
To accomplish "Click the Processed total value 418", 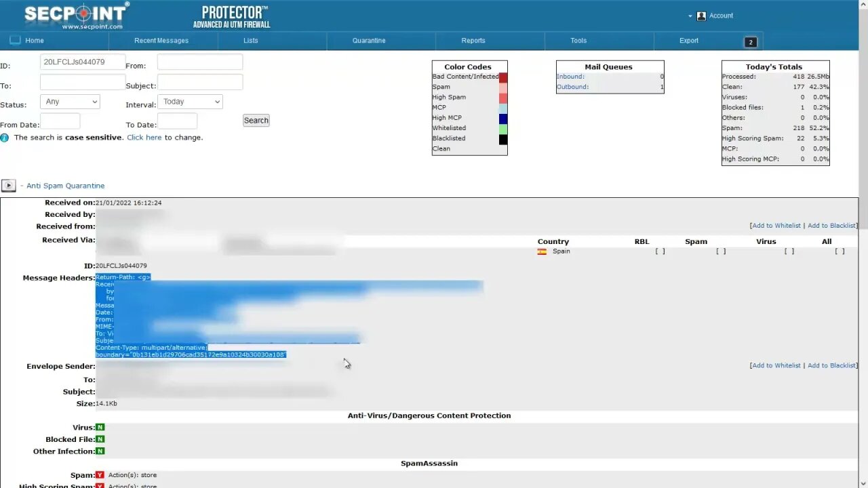I will (798, 77).
